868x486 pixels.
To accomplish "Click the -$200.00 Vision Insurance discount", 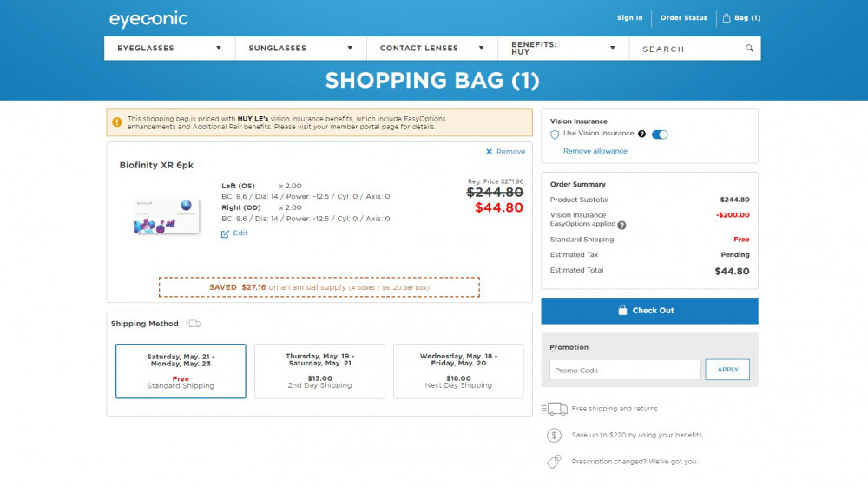I will click(733, 214).
